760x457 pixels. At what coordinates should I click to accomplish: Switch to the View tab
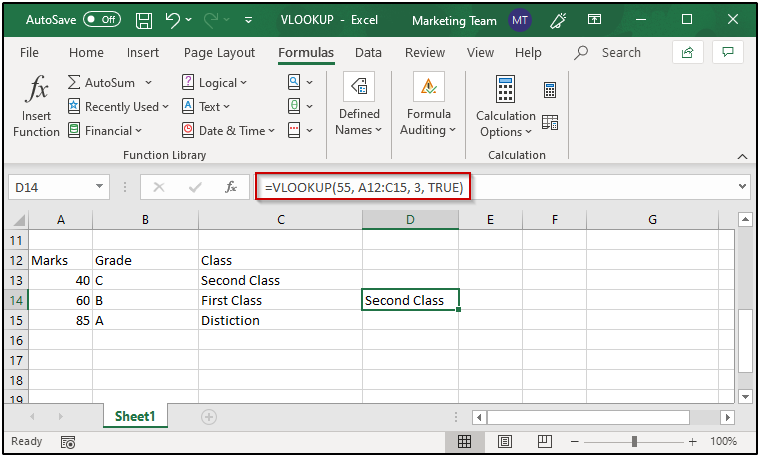[x=480, y=52]
